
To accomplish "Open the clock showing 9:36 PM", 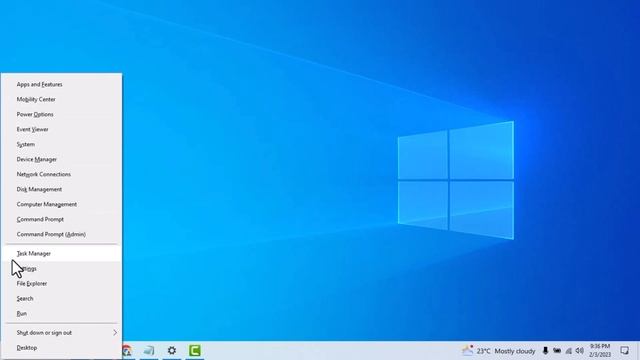I will (x=600, y=351).
